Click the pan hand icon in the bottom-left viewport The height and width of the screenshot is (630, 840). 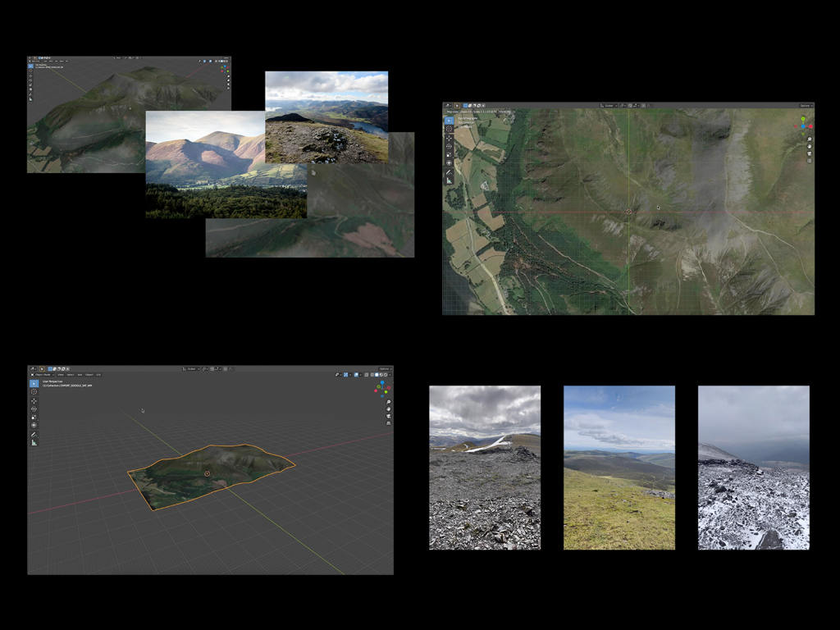pyautogui.click(x=388, y=409)
